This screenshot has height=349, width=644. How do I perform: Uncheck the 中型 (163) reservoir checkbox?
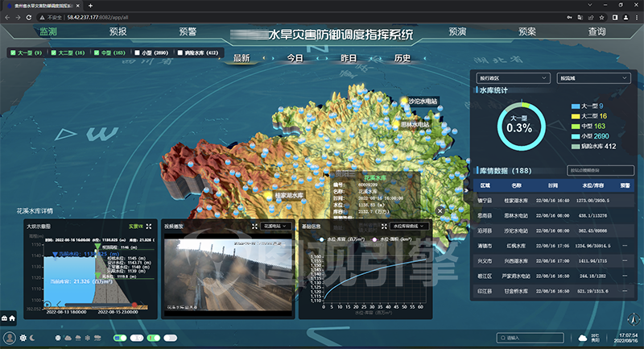(x=97, y=52)
